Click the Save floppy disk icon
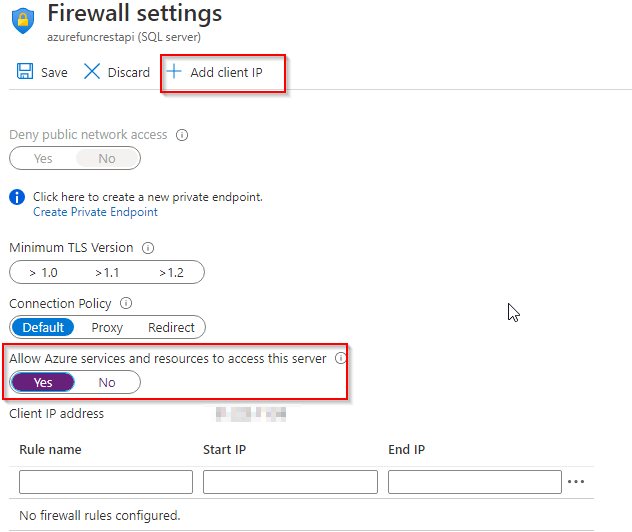The width and height of the screenshot is (632, 532). coord(25,71)
